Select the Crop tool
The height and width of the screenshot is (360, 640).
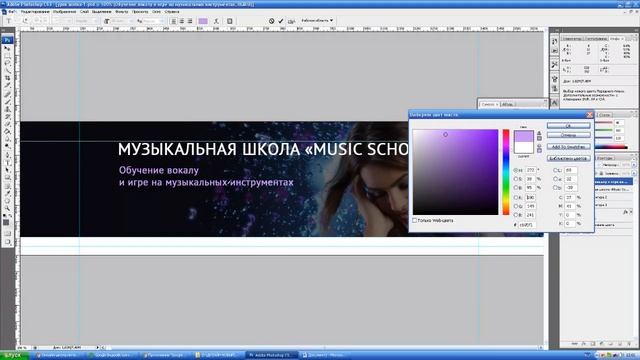click(x=7, y=78)
